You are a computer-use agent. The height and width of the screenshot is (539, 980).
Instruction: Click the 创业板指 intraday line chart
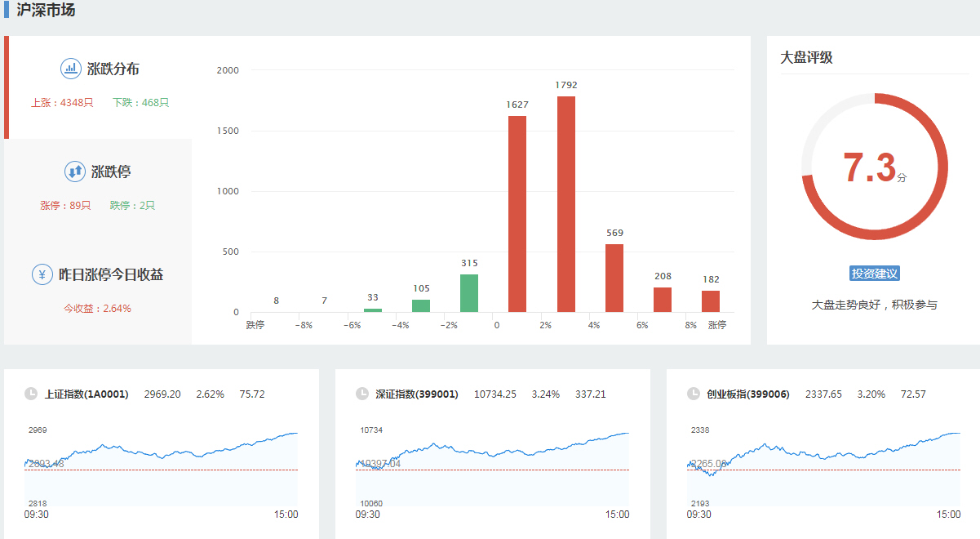824,465
